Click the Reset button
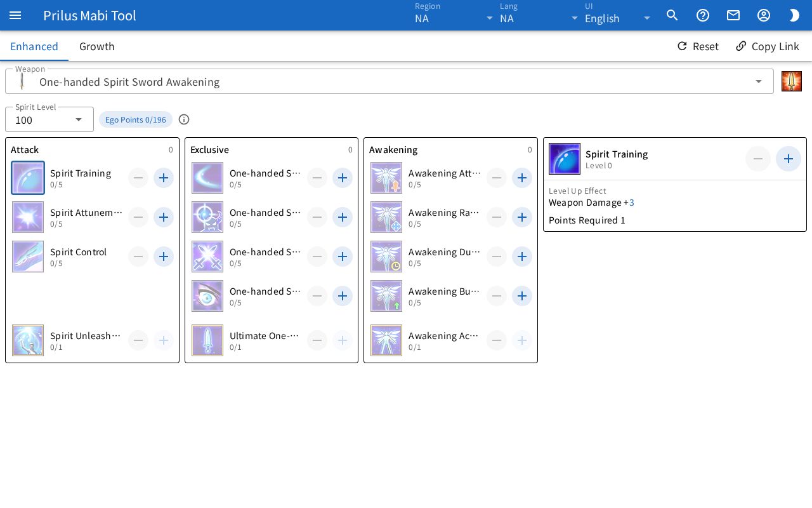Image resolution: width=812 pixels, height=508 pixels. 698,46
